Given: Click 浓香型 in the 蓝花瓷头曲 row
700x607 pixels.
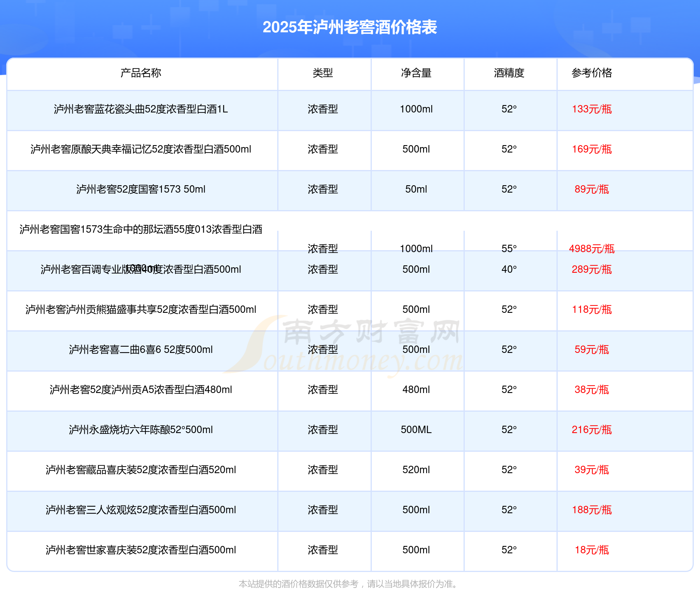Looking at the screenshot, I should (323, 109).
